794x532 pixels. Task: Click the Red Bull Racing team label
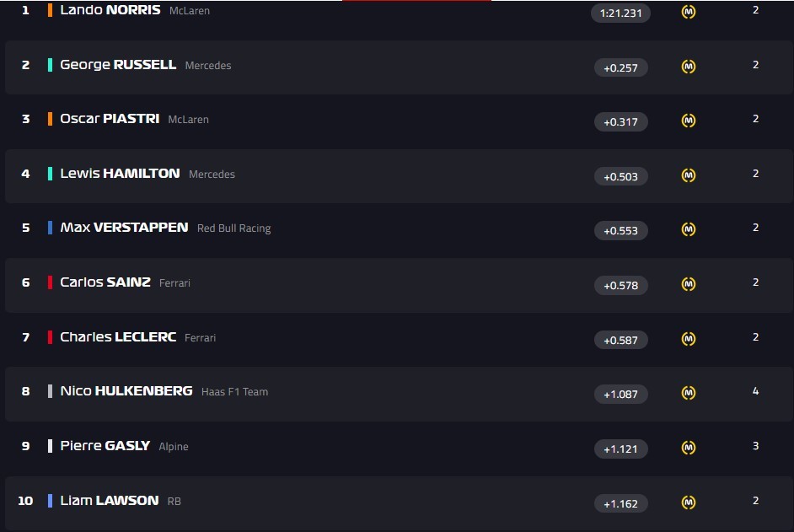[x=233, y=228]
